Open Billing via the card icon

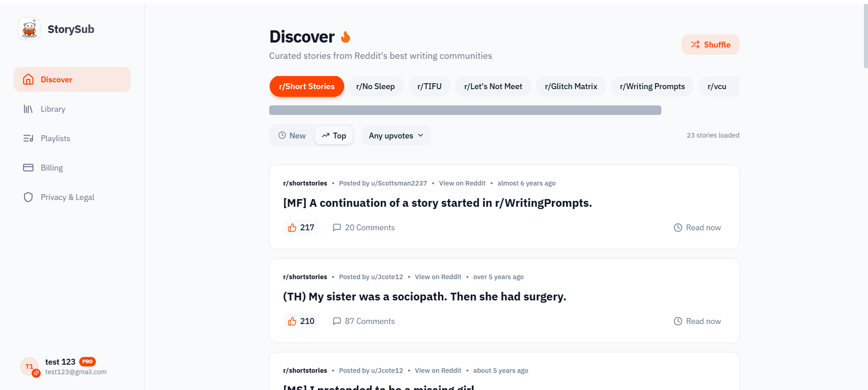(28, 167)
